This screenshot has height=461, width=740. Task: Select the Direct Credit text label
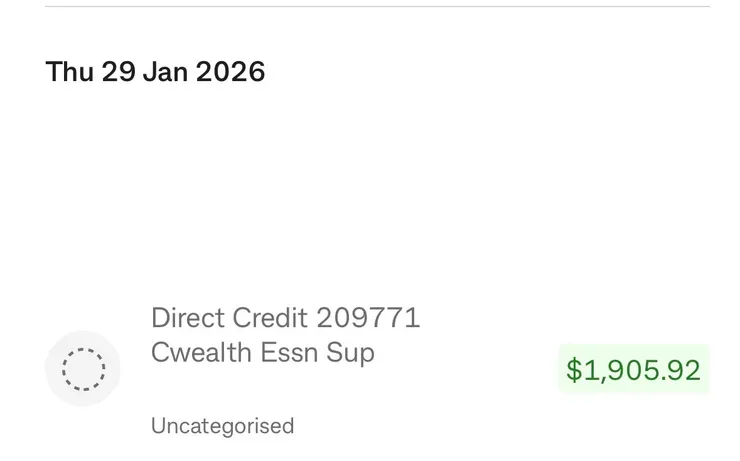pyautogui.click(x=229, y=318)
